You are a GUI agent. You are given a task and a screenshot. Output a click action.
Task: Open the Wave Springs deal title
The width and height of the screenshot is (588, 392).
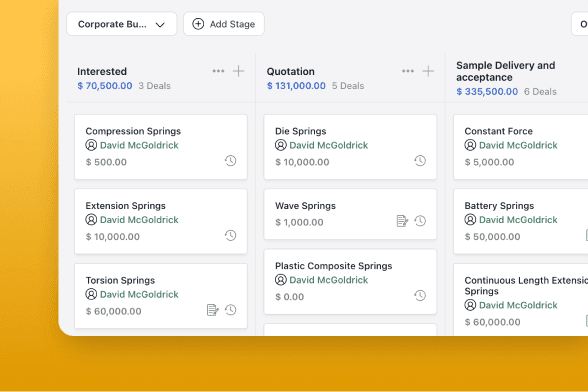coord(305,206)
